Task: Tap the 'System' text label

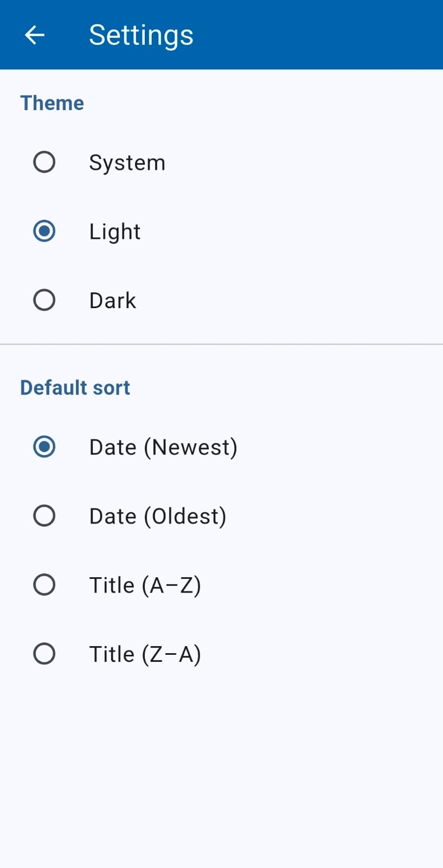Action: pos(127,163)
